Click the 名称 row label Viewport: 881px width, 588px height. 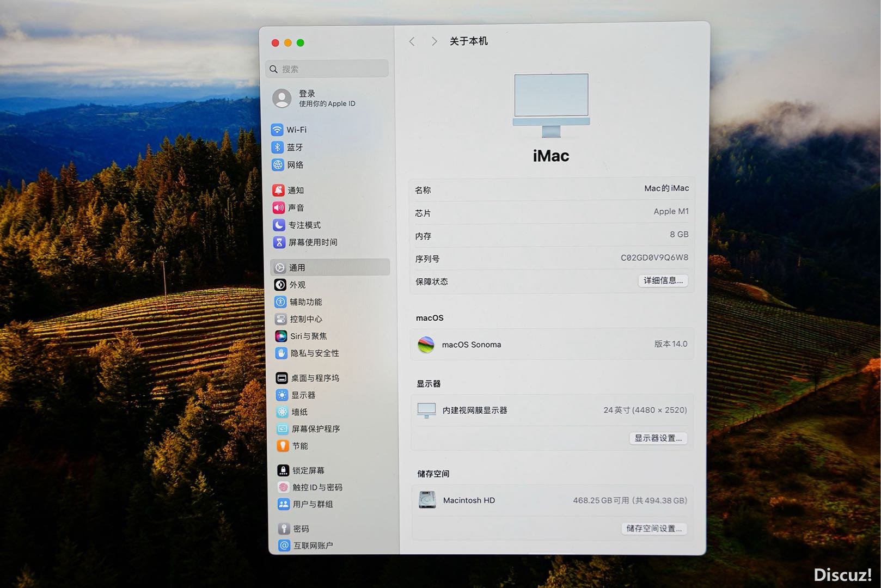pyautogui.click(x=423, y=190)
